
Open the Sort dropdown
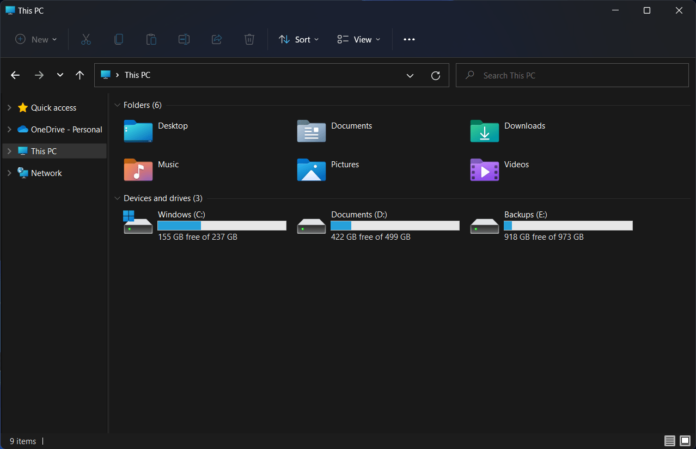(x=299, y=39)
